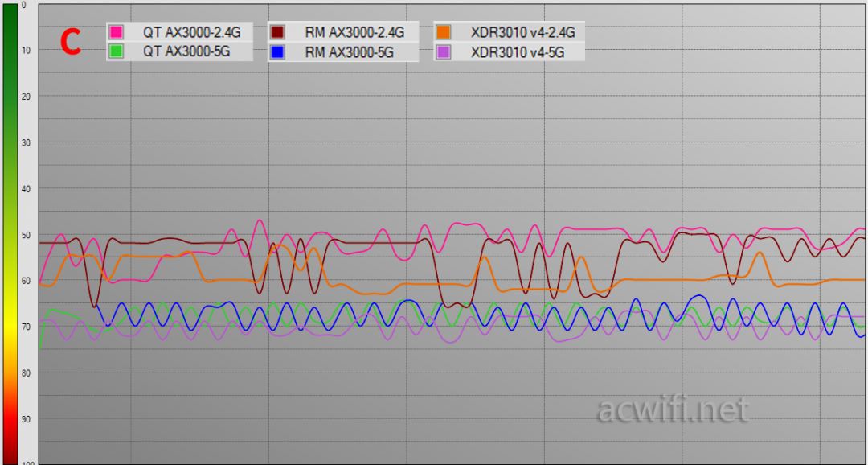Click the '90' value on signal axis
This screenshot has height=465, width=868.
[x=26, y=419]
